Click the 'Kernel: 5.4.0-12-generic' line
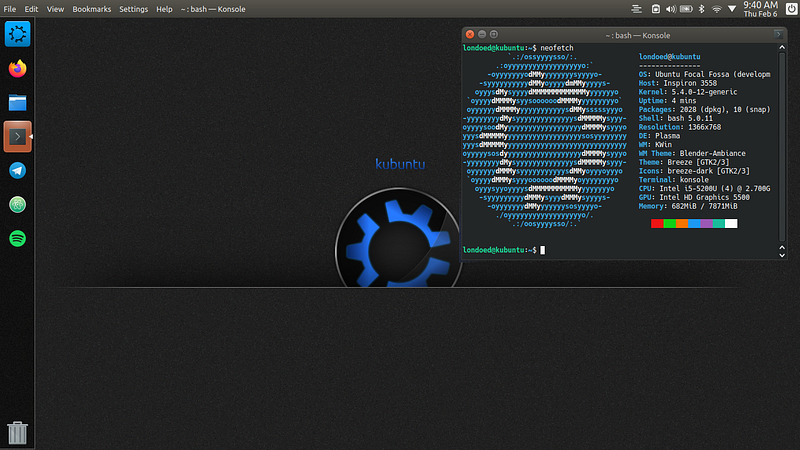The height and width of the screenshot is (450, 800). pyautogui.click(x=688, y=92)
